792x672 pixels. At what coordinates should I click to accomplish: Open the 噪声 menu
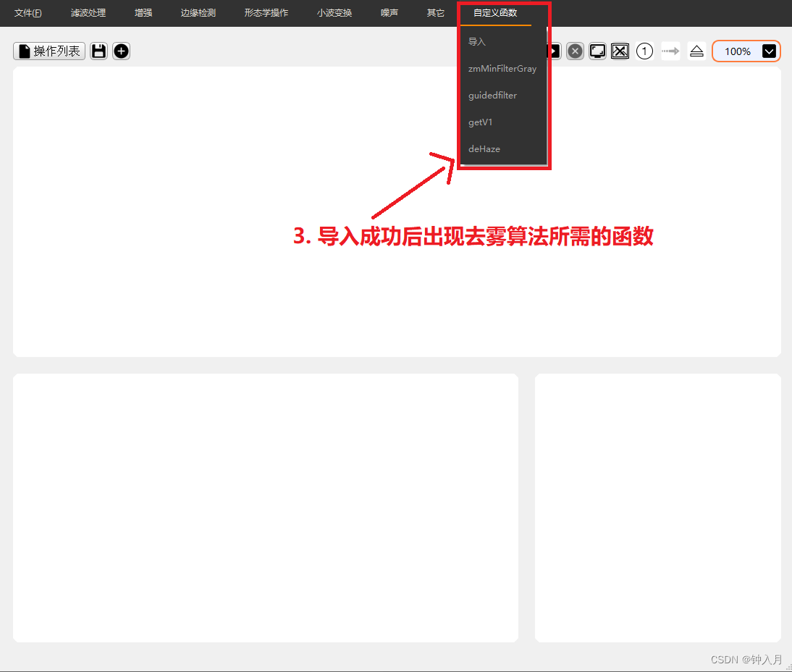[x=389, y=12]
